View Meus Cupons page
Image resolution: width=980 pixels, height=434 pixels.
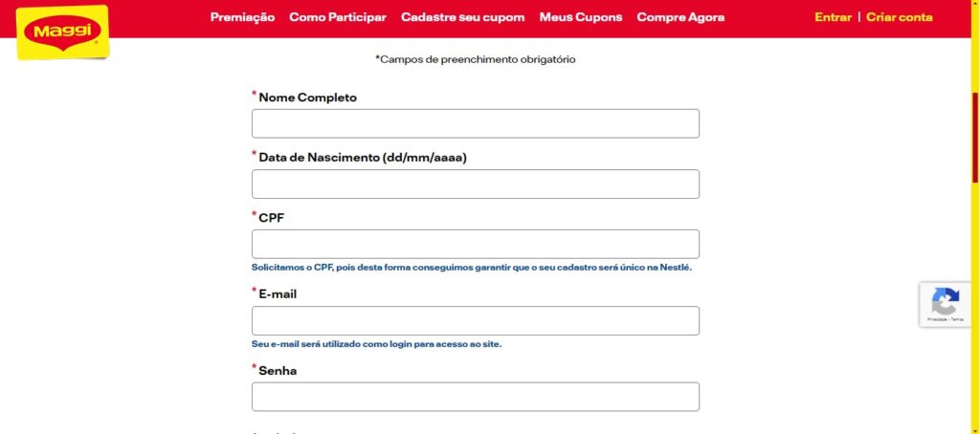click(x=580, y=17)
